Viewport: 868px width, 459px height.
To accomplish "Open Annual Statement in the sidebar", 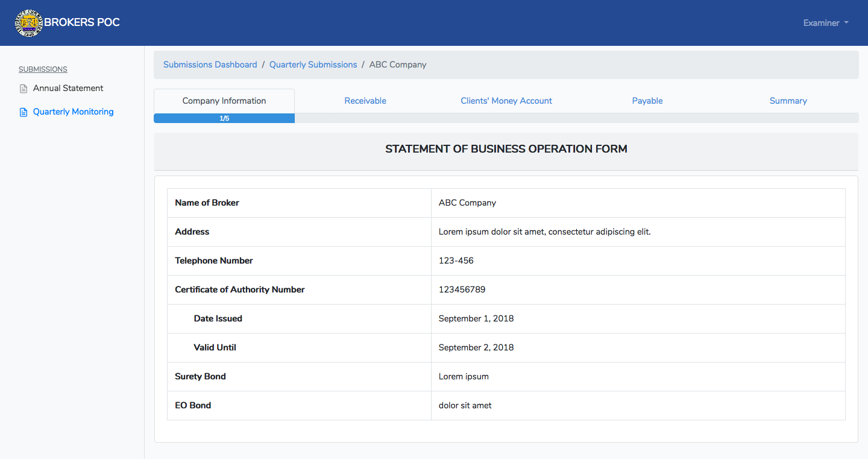I will (x=68, y=88).
